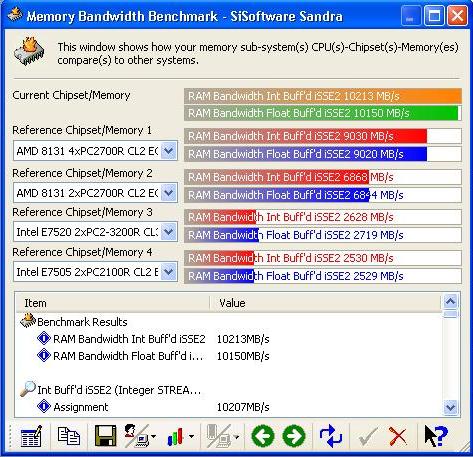Viewport: 473px width, 457px height.
Task: Click the 10150MB/s value cell
Action: pos(243,356)
